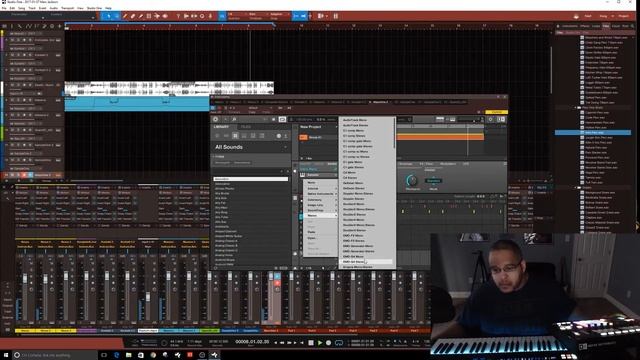Open the Song menu in the menu bar
This screenshot has width=640, height=360.
click(22, 8)
